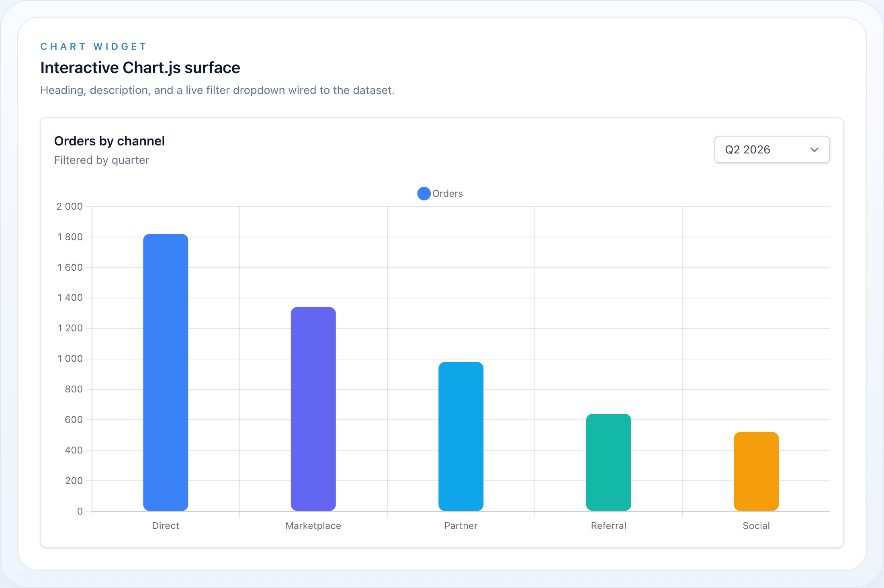Click the 1 200 y-axis value
The image size is (884, 588).
tap(70, 328)
